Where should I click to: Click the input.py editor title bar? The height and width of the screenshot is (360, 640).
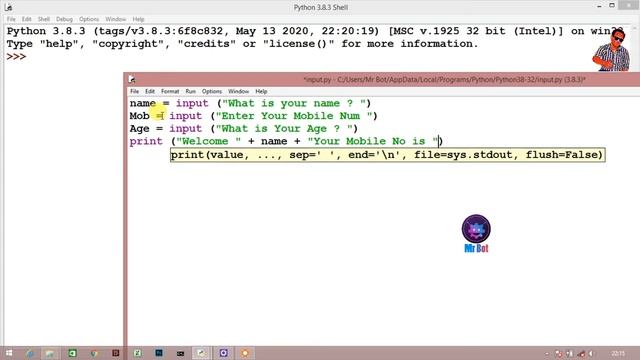[383, 79]
